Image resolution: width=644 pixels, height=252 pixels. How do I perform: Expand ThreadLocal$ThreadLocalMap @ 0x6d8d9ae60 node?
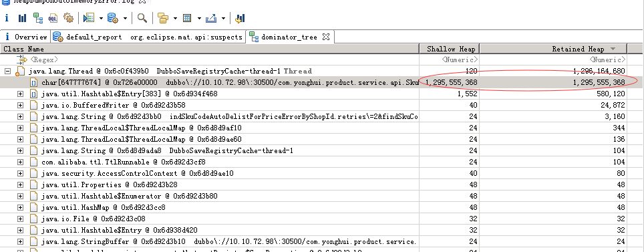pyautogui.click(x=20, y=139)
